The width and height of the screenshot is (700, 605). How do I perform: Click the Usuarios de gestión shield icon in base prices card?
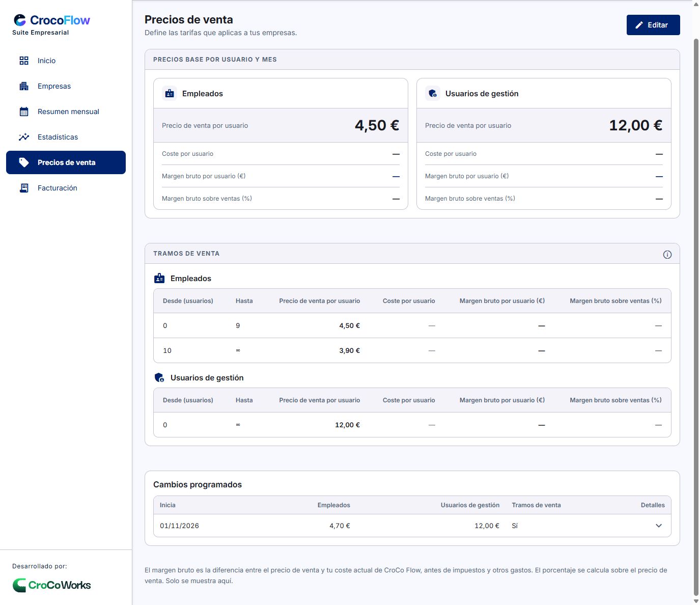pyautogui.click(x=433, y=94)
